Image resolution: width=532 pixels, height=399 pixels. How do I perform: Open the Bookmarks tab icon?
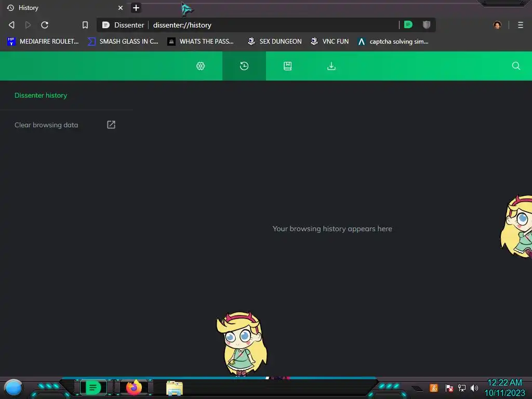[288, 66]
